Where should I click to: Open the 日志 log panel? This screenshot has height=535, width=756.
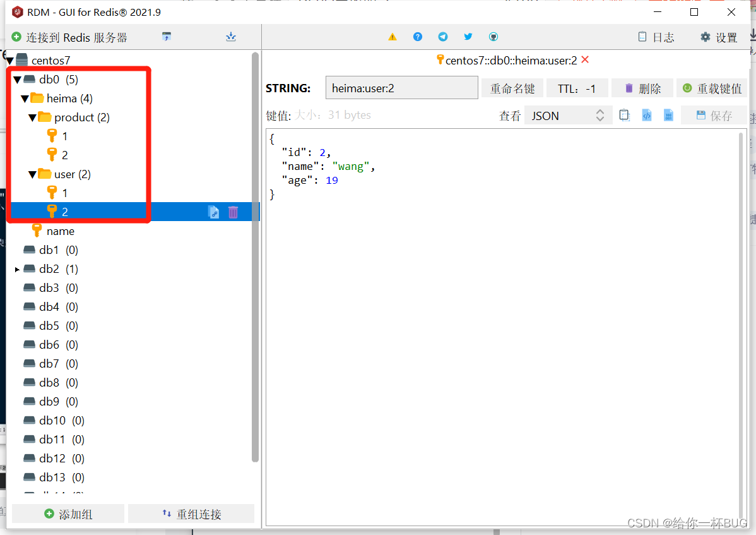click(656, 37)
